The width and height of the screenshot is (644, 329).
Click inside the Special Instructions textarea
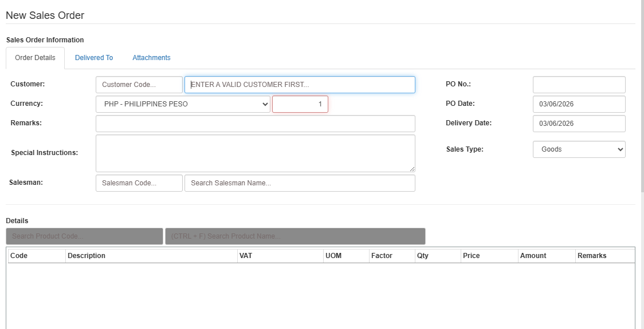click(x=255, y=153)
